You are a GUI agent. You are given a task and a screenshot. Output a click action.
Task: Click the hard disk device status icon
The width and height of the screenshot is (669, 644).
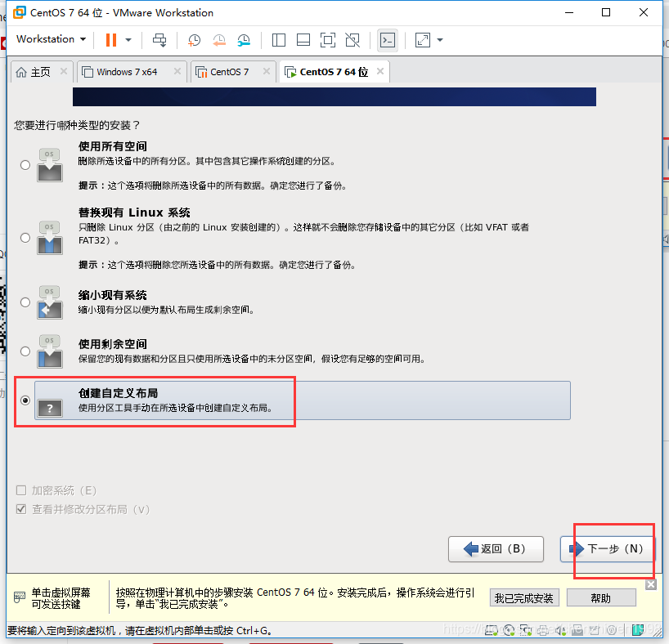491,629
